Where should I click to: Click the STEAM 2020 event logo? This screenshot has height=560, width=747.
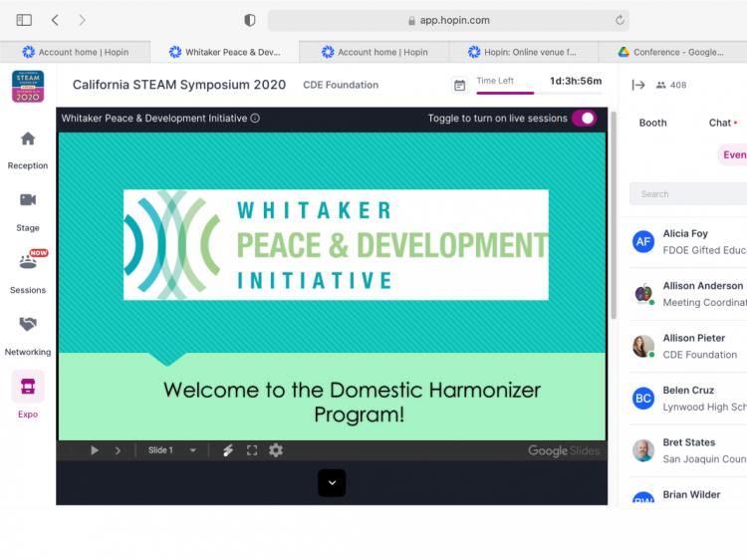[x=28, y=87]
